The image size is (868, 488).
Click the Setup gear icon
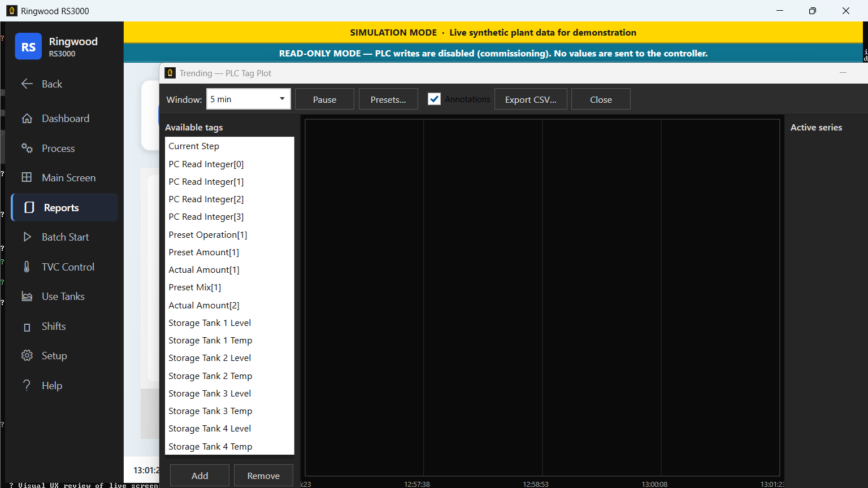[27, 356]
